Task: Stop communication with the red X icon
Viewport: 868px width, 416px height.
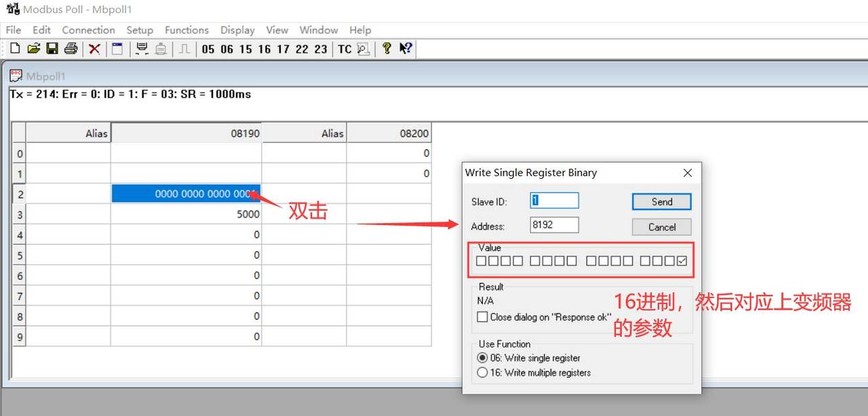Action: [x=94, y=48]
